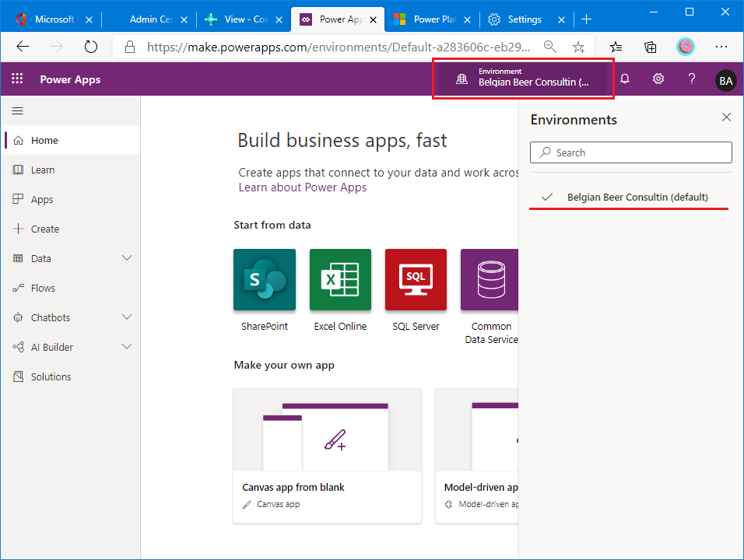Start an app from SharePoint tile

point(265,280)
